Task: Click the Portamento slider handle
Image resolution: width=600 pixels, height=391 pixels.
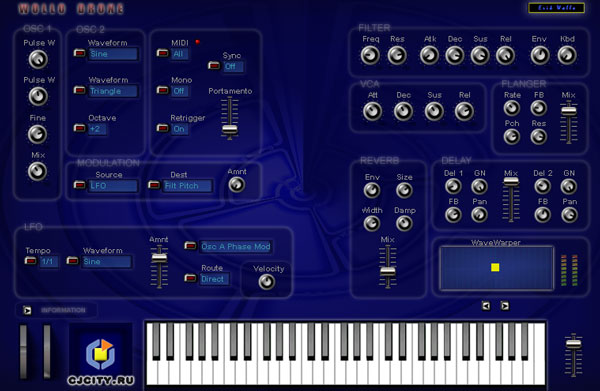Action: [x=230, y=129]
